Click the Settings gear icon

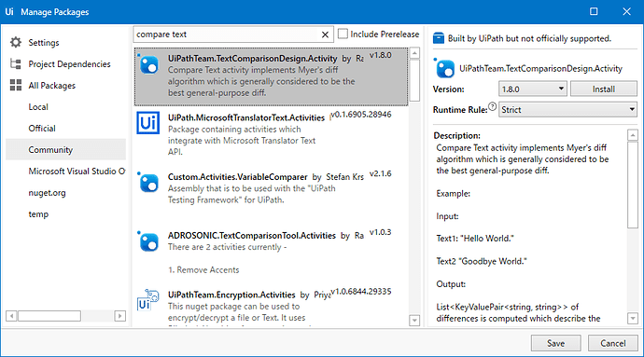[x=16, y=42]
